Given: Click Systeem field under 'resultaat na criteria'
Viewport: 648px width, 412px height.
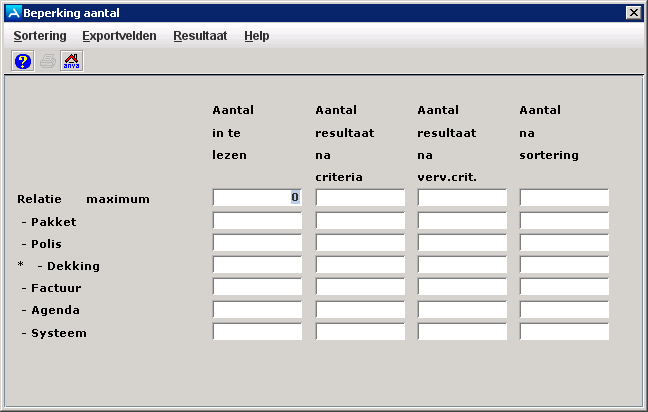Looking at the screenshot, I should coord(360,332).
